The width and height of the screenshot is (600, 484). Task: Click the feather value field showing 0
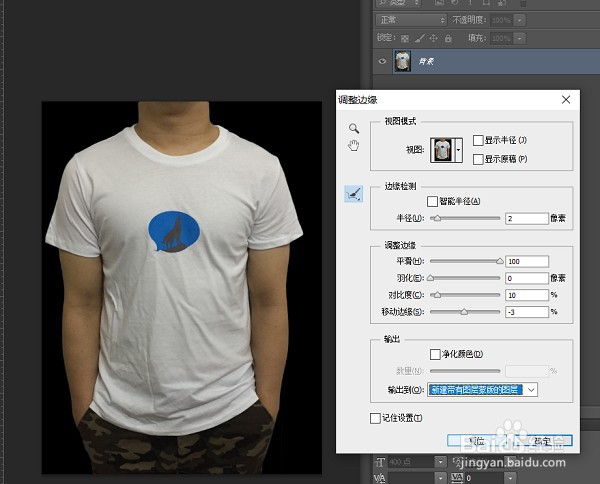coord(527,278)
